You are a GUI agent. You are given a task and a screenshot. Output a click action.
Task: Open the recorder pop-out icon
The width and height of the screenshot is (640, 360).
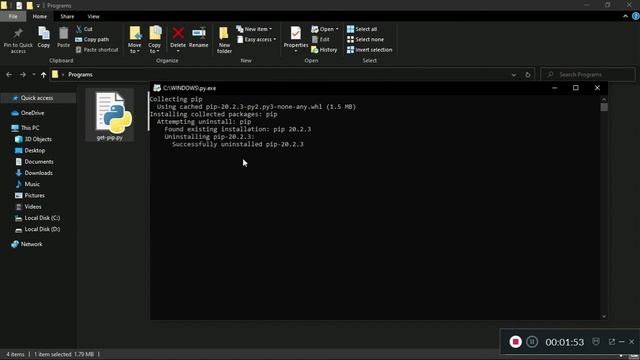(x=611, y=342)
